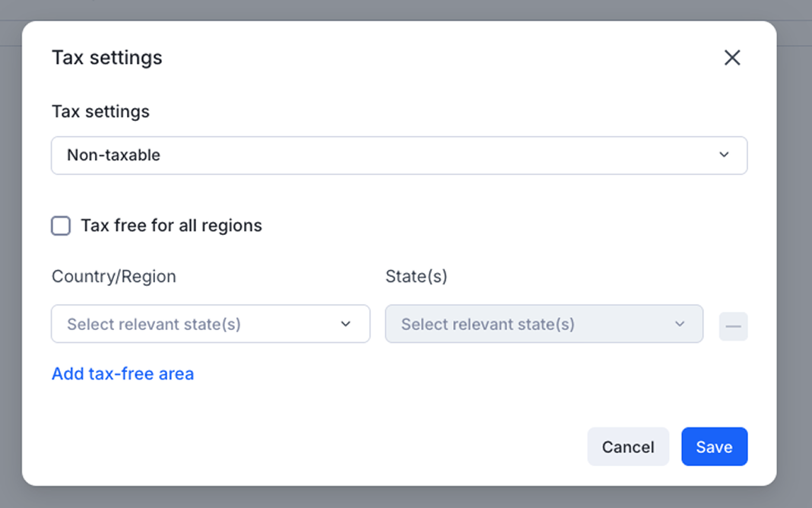This screenshot has width=812, height=508.
Task: Click the "Tax free for all regions" label text
Action: pyautogui.click(x=171, y=226)
